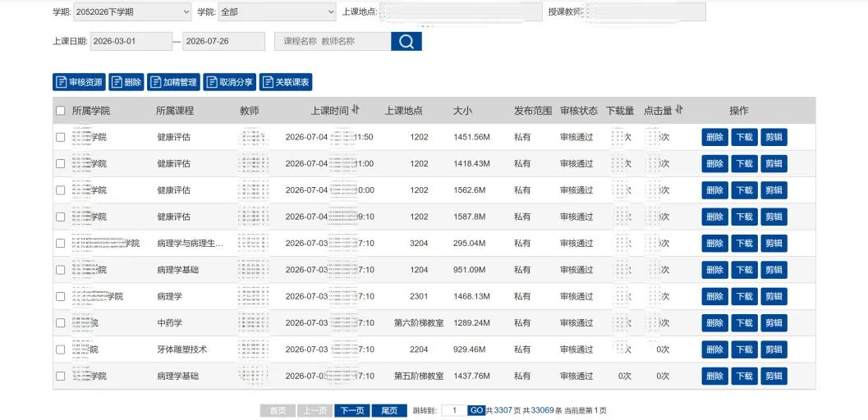Delete the 1451.56M row
The image size is (868, 420).
[x=714, y=137]
